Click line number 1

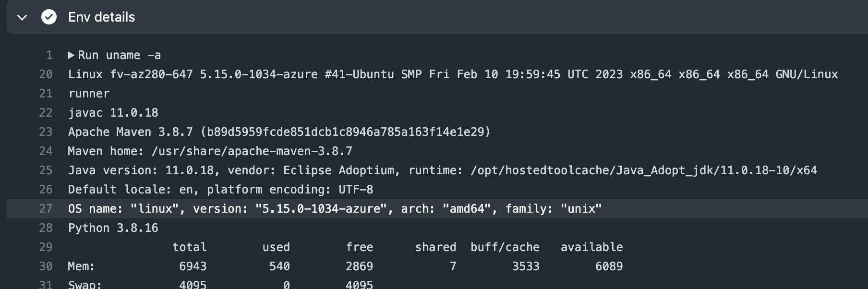49,55
